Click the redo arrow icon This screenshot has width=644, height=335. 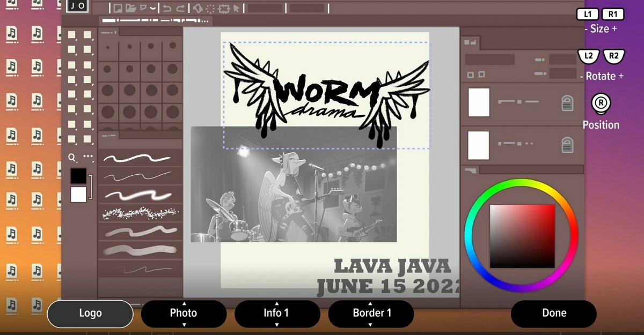point(180,8)
